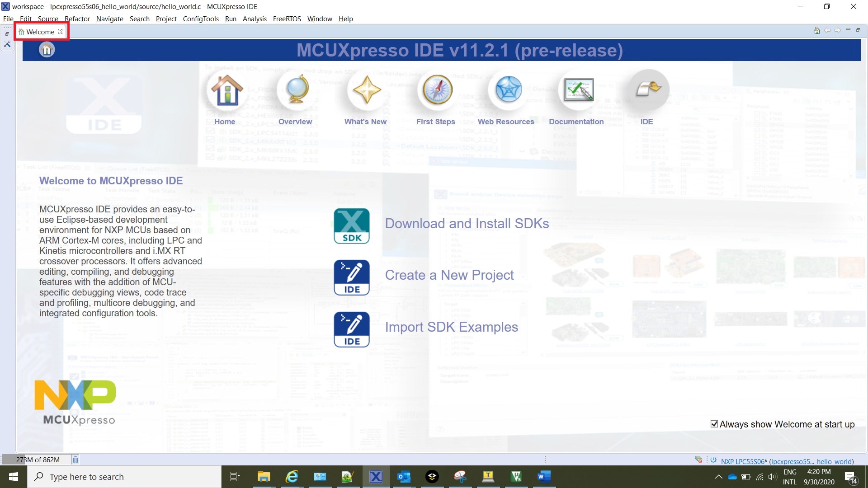The width and height of the screenshot is (868, 488).
Task: Click the Windows taskbar search box
Action: click(x=124, y=477)
